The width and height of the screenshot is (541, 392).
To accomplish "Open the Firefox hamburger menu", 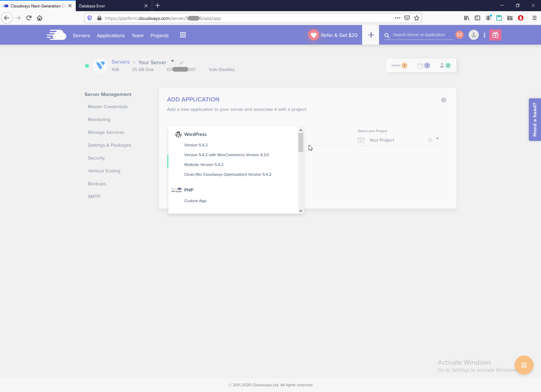I will pyautogui.click(x=535, y=18).
